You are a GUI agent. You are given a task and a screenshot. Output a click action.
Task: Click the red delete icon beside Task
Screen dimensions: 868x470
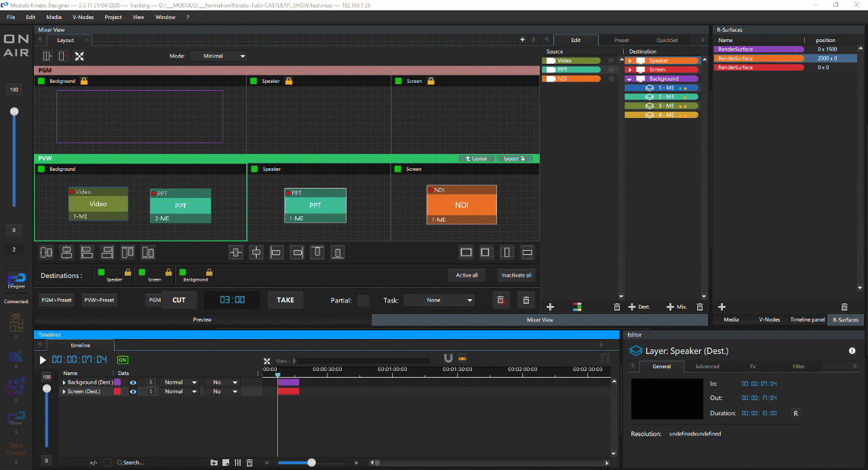[500, 300]
